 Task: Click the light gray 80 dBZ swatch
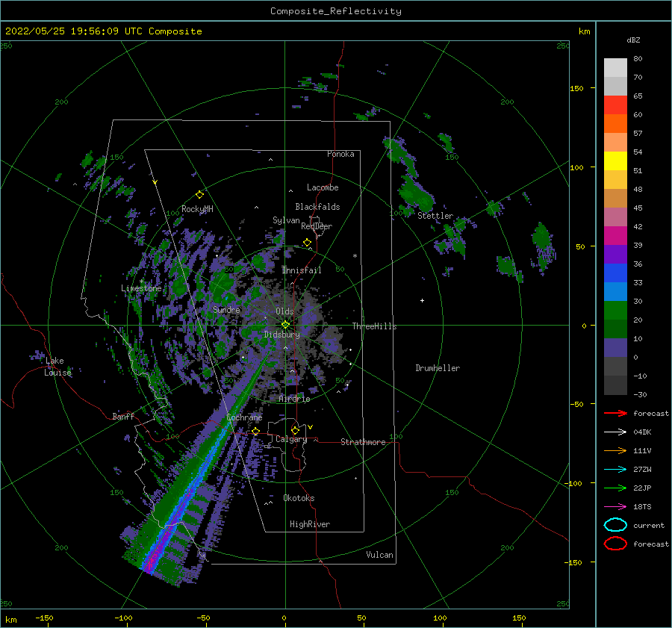pos(615,67)
